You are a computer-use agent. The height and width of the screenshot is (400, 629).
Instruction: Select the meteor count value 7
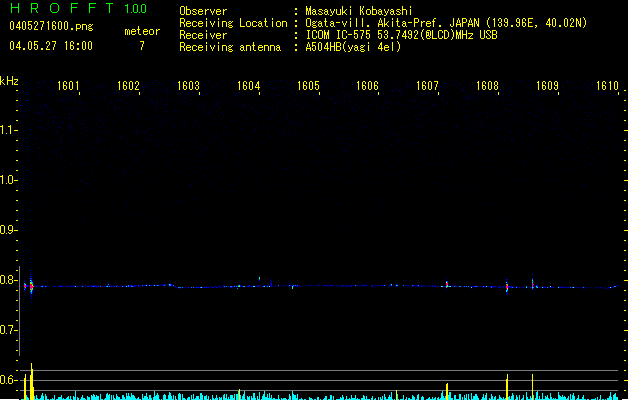[x=142, y=46]
